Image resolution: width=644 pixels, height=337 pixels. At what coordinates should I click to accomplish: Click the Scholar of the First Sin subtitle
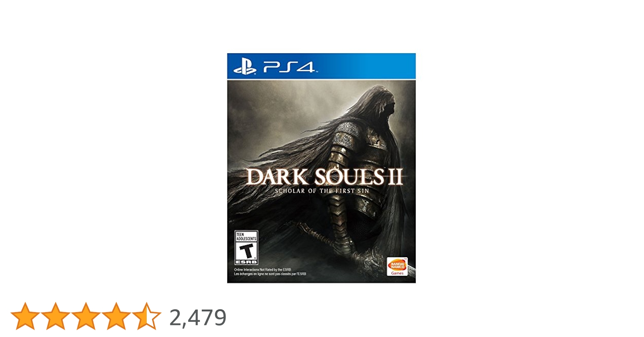coord(322,191)
